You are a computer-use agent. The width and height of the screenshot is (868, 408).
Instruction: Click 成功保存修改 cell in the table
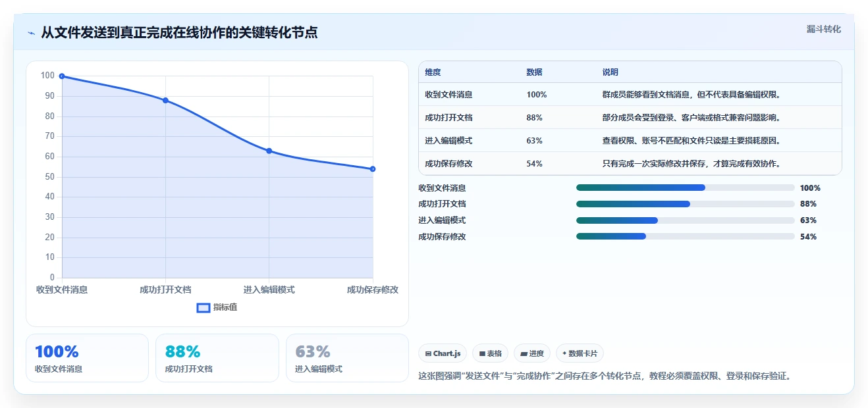(x=448, y=164)
